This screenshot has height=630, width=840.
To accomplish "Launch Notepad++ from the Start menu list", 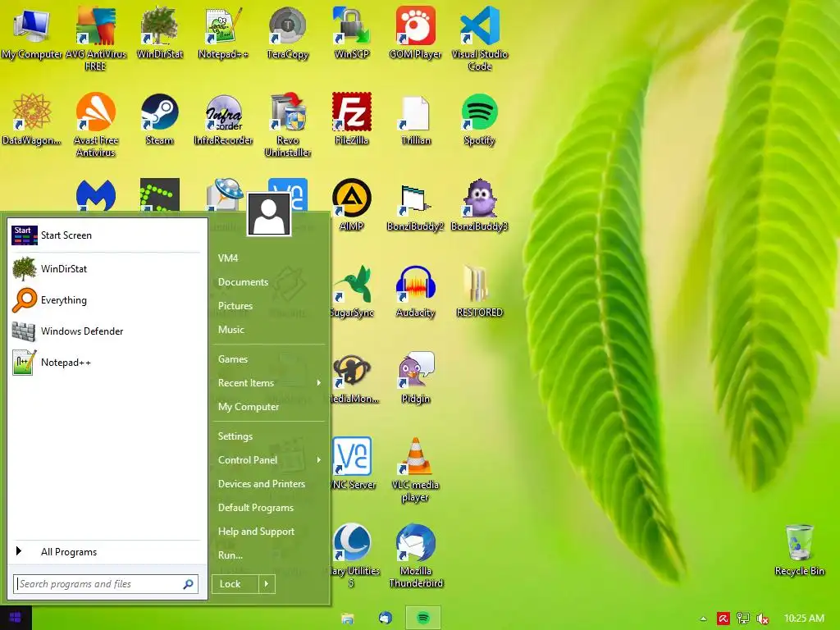I will tap(107, 362).
